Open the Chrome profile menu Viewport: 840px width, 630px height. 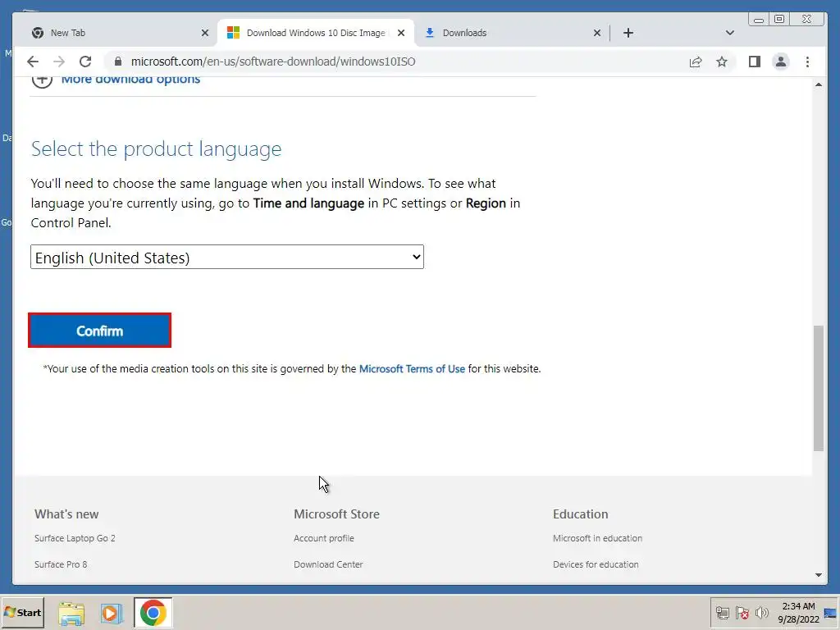coord(781,62)
